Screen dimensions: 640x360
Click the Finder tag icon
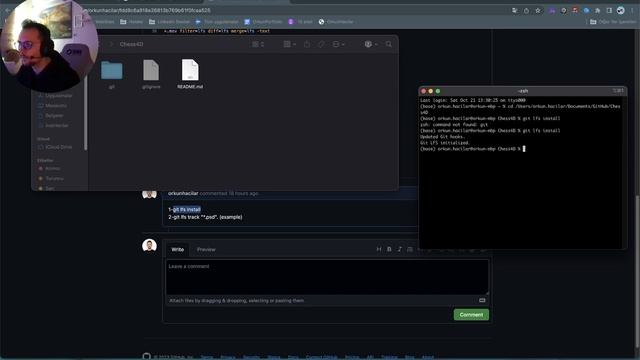(x=321, y=44)
